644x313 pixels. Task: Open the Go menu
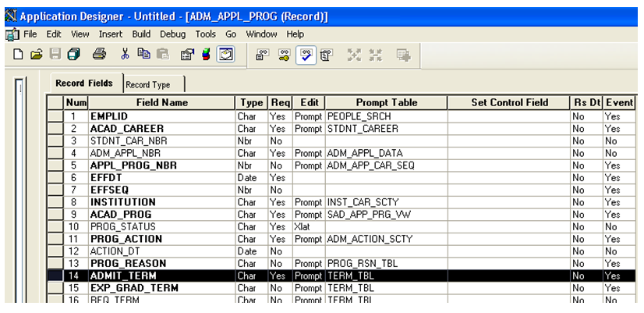click(x=231, y=34)
